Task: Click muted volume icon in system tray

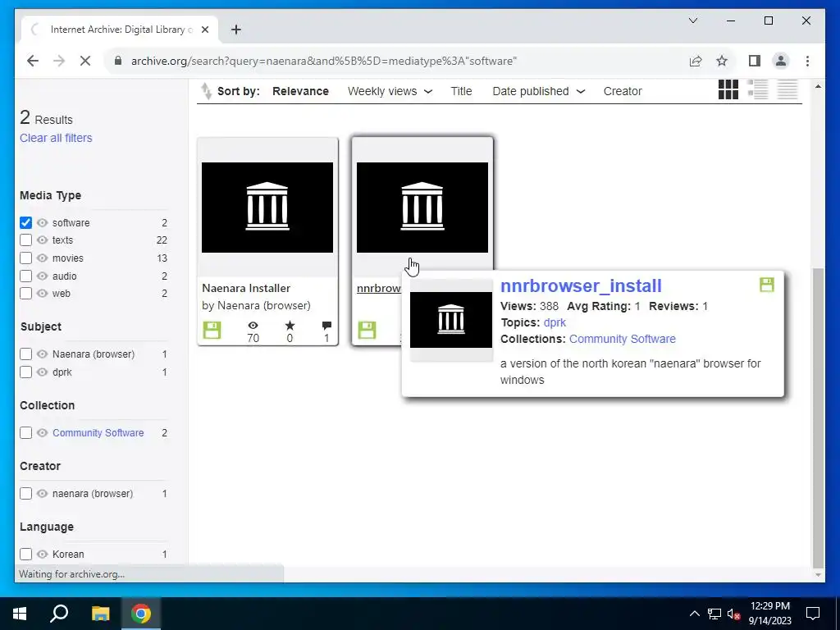Action: tap(733, 614)
